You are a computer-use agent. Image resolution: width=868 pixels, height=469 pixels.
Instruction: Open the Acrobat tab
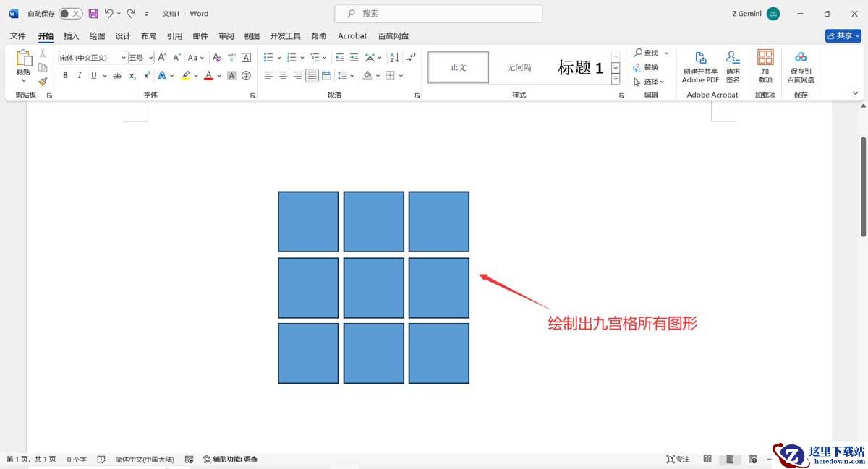point(352,35)
